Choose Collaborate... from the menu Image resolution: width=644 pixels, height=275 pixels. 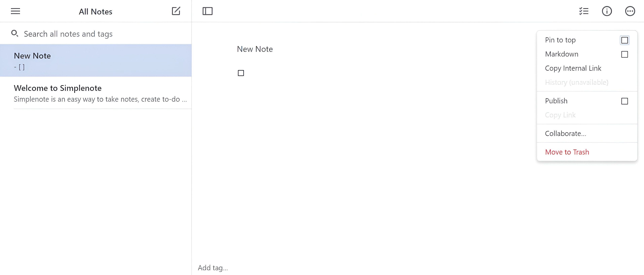click(587, 133)
